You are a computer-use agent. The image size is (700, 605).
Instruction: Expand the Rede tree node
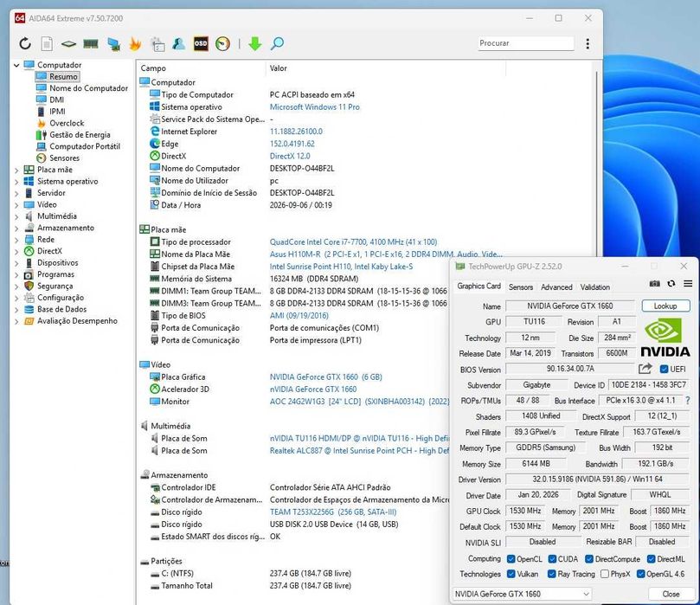pos(16,240)
